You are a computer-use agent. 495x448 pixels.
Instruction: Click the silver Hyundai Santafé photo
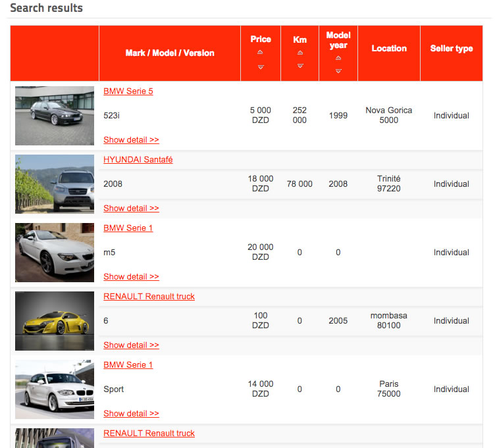click(55, 184)
